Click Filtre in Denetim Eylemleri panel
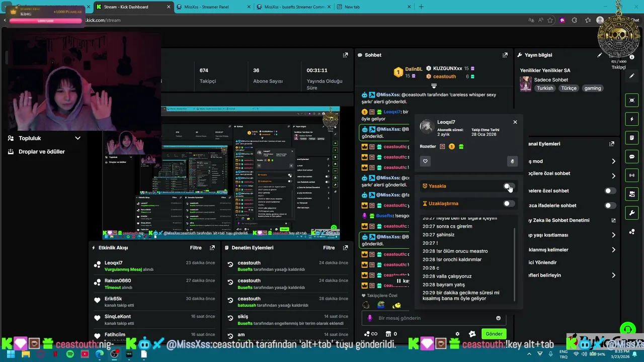 click(x=329, y=248)
